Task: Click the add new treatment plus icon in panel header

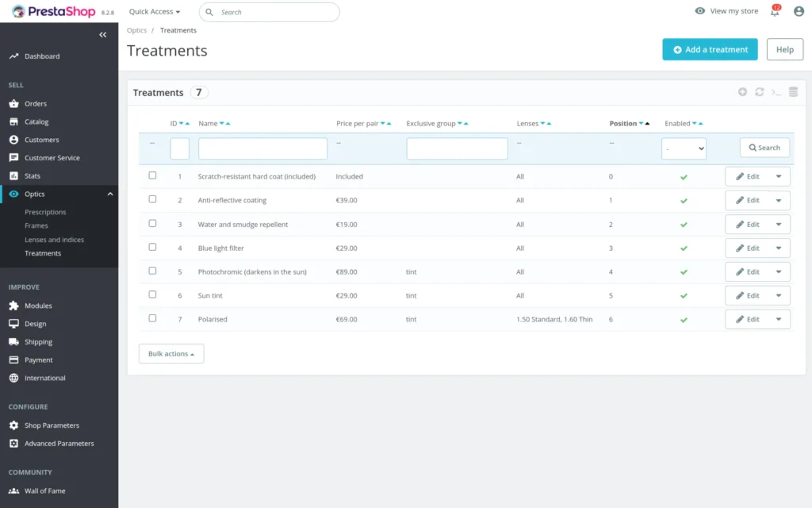Action: coord(742,92)
